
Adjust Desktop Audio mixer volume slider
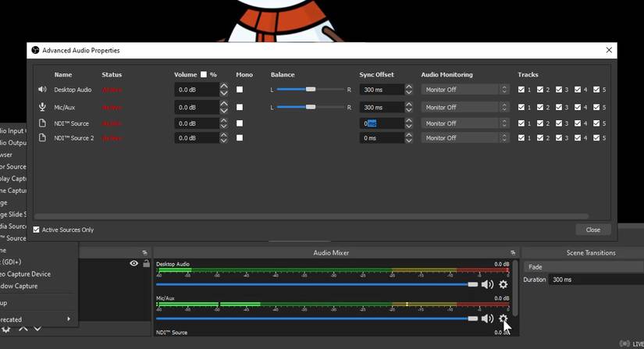tap(317, 284)
